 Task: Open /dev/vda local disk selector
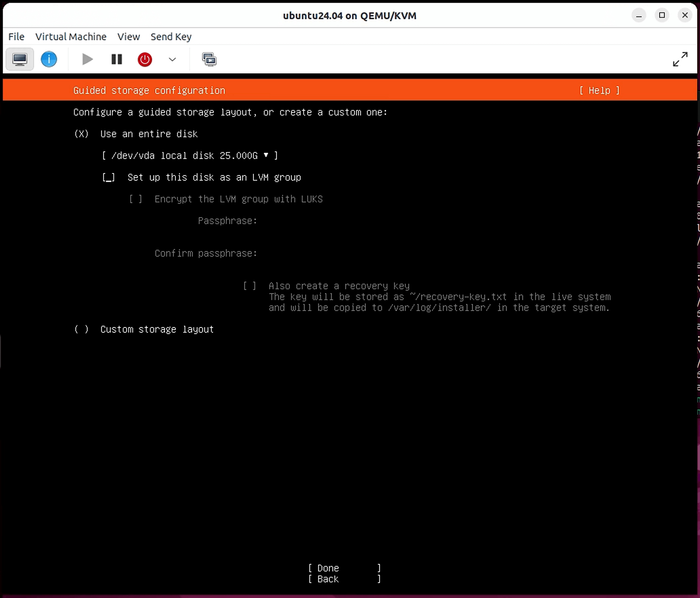(190, 156)
